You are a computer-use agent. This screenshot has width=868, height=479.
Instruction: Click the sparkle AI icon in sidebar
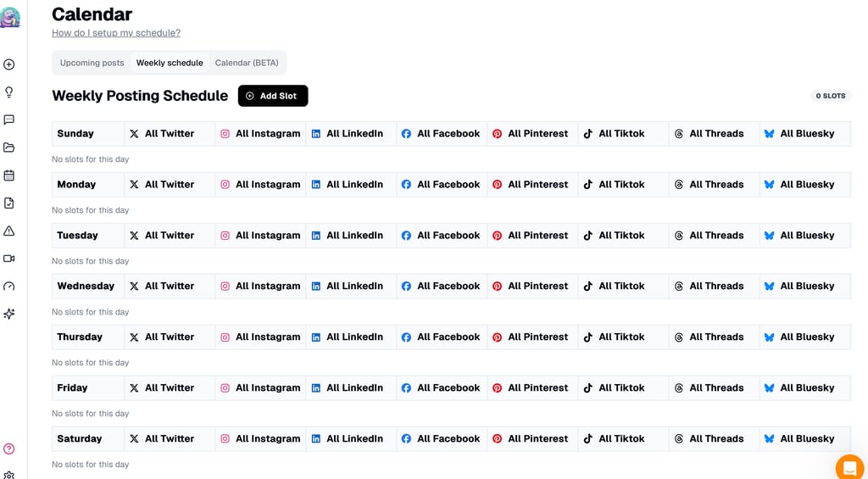[9, 314]
